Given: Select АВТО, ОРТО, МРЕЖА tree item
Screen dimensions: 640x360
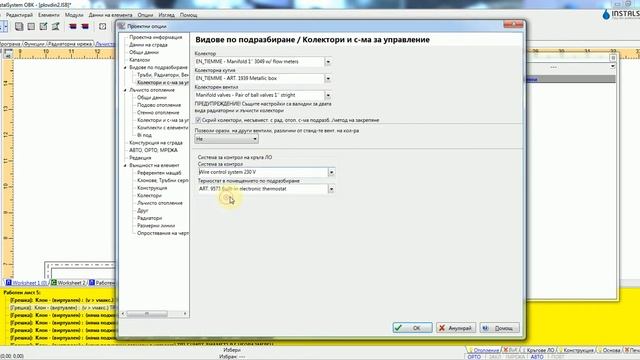Looking at the screenshot, I should click(153, 150).
